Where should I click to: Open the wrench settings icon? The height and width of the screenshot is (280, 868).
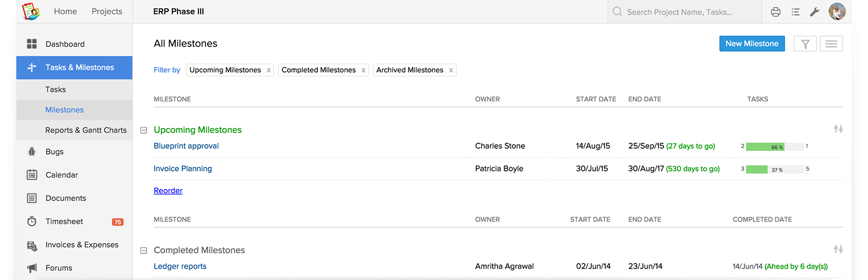pos(814,12)
